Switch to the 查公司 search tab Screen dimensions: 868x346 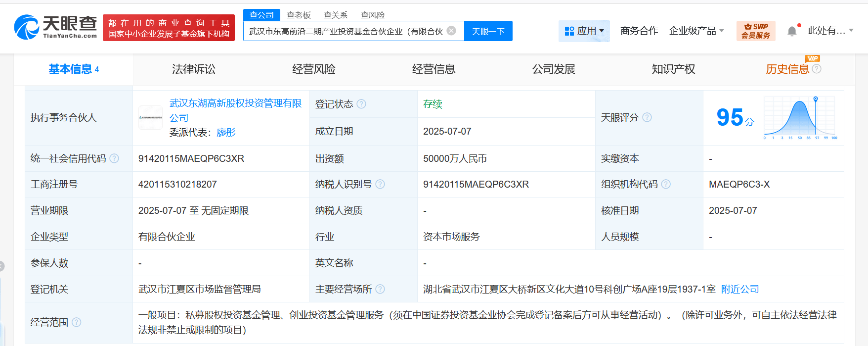pos(261,15)
